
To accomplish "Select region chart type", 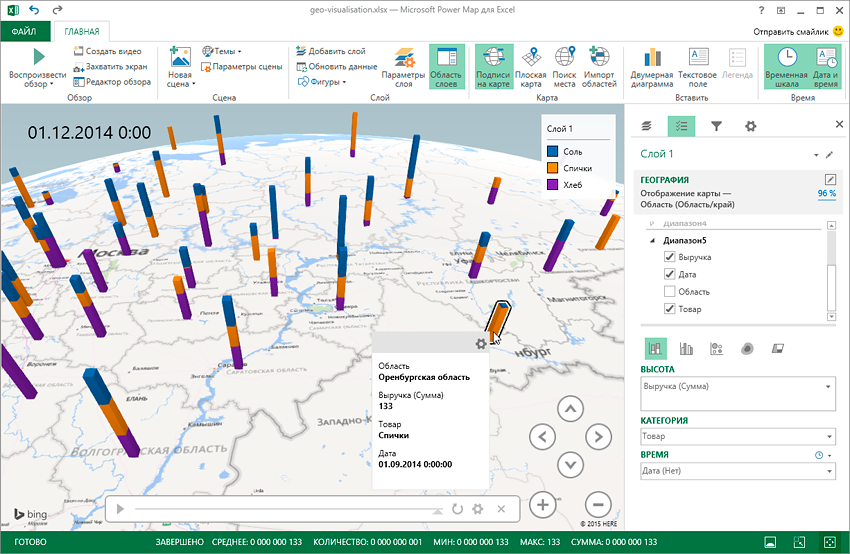I will click(x=778, y=349).
